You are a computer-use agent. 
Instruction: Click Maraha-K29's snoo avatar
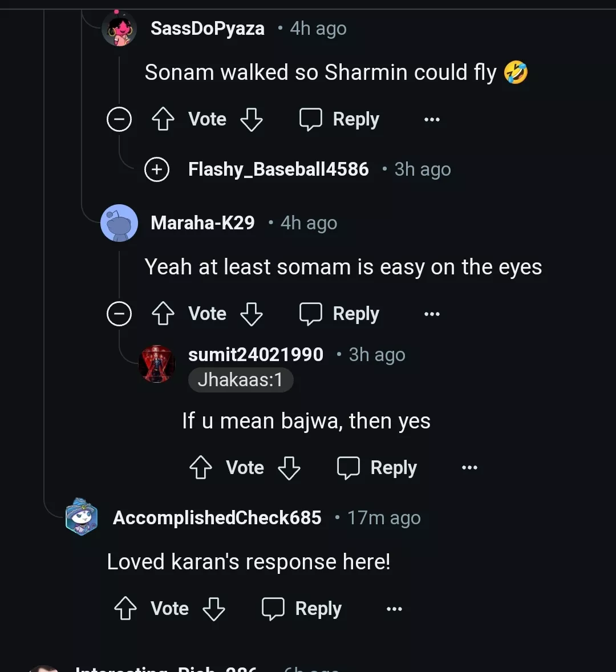(119, 222)
